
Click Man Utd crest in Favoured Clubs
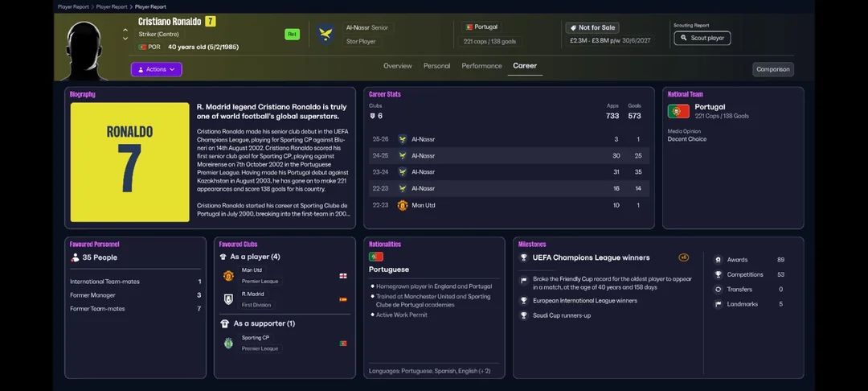point(228,276)
